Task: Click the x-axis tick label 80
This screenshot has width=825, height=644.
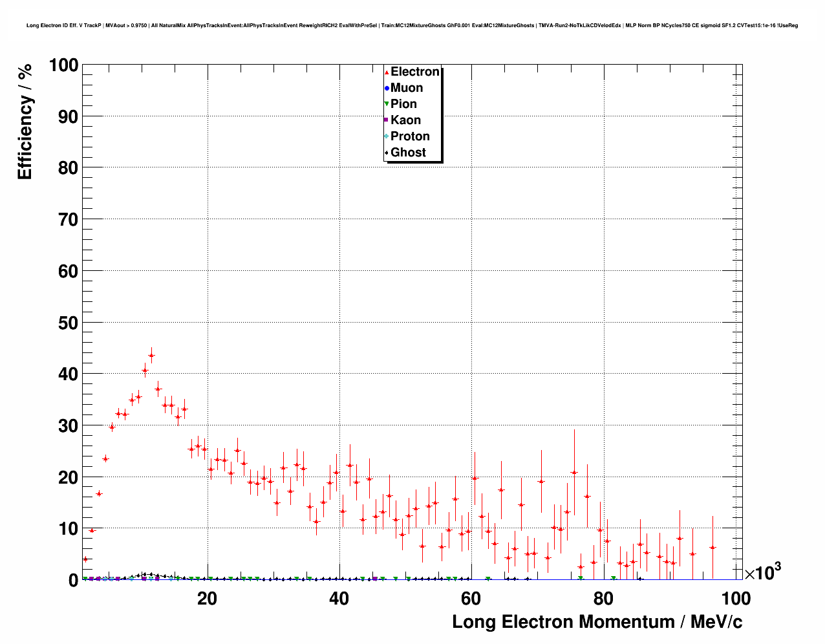Action: [x=603, y=599]
